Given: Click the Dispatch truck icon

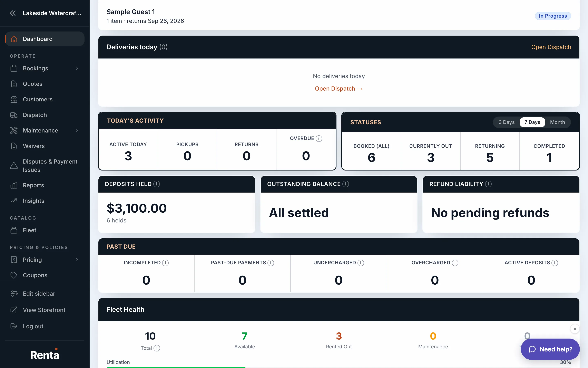Looking at the screenshot, I should (14, 115).
